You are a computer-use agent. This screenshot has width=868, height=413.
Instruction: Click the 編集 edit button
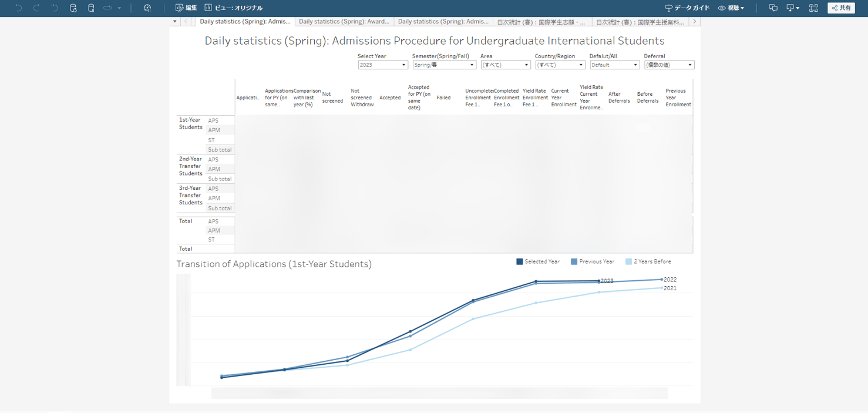[186, 8]
